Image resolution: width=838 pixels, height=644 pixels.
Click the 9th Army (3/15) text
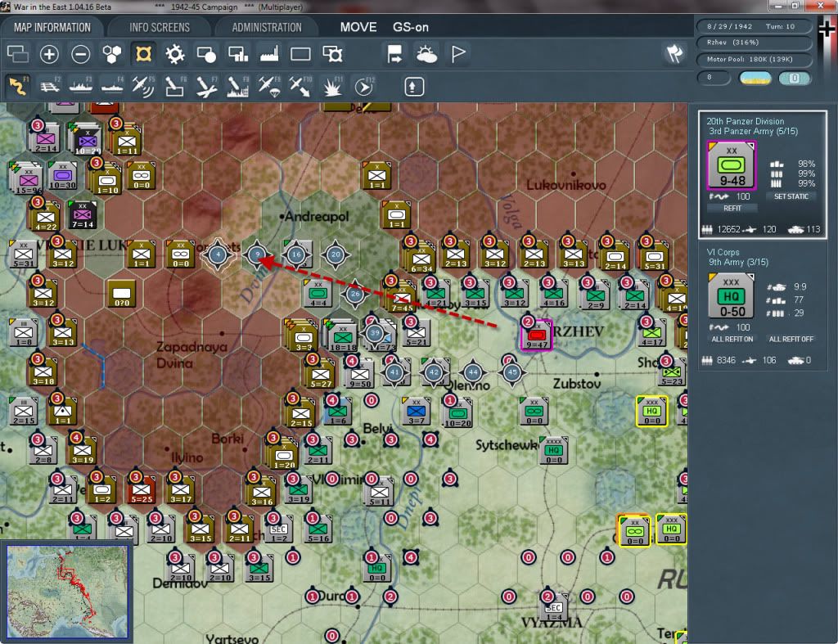pyautogui.click(x=738, y=263)
